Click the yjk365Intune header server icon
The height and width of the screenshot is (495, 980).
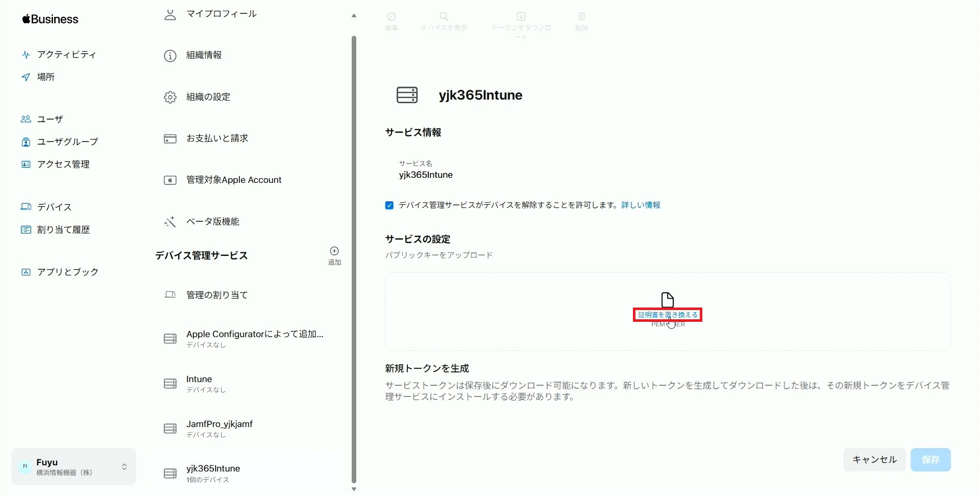(x=407, y=95)
